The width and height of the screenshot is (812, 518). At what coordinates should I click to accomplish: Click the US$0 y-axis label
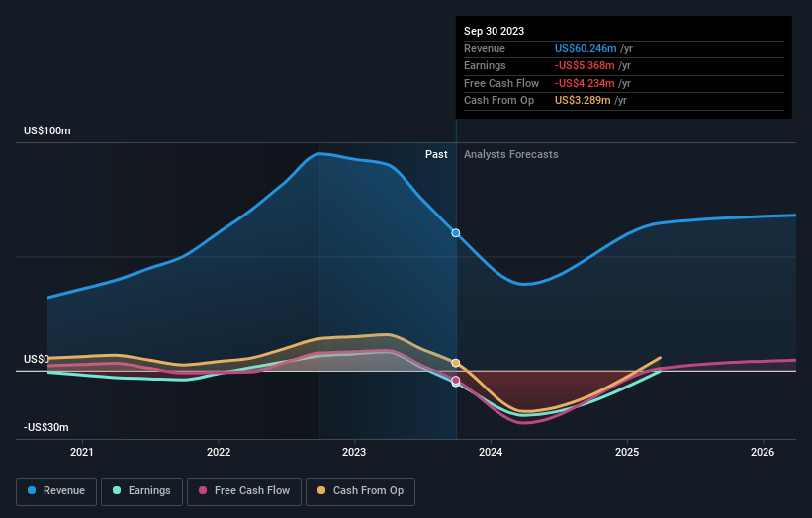[37, 359]
